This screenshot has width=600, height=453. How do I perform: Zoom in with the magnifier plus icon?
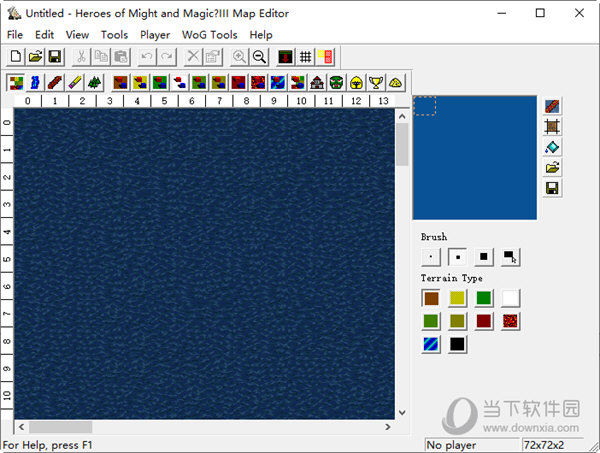(x=240, y=57)
